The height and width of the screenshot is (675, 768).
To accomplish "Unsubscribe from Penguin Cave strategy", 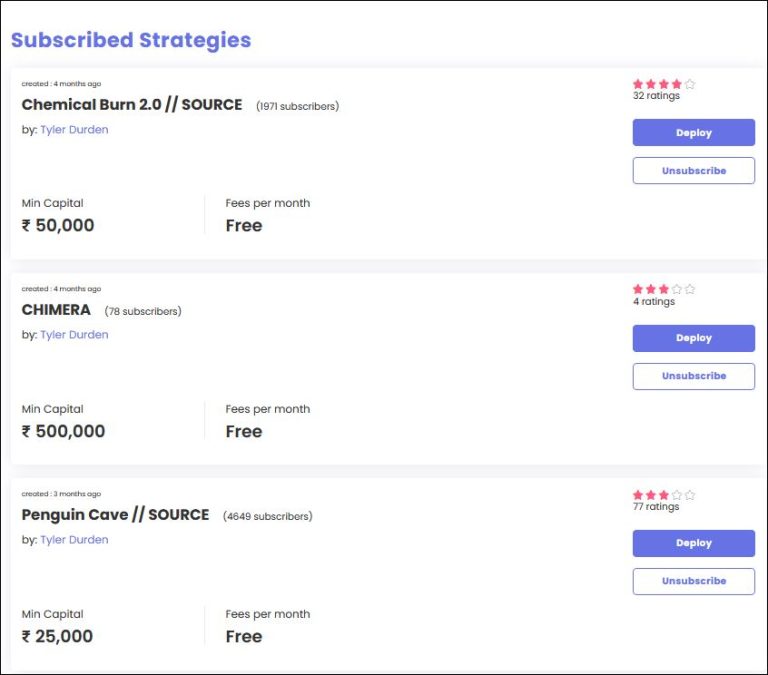I will pos(693,581).
